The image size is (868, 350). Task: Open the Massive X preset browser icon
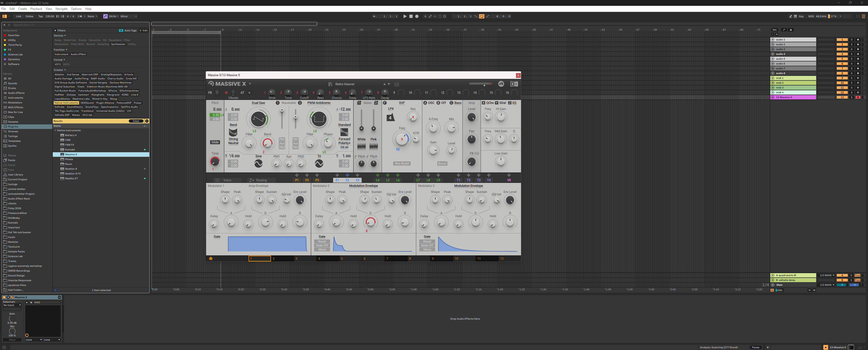click(x=330, y=84)
